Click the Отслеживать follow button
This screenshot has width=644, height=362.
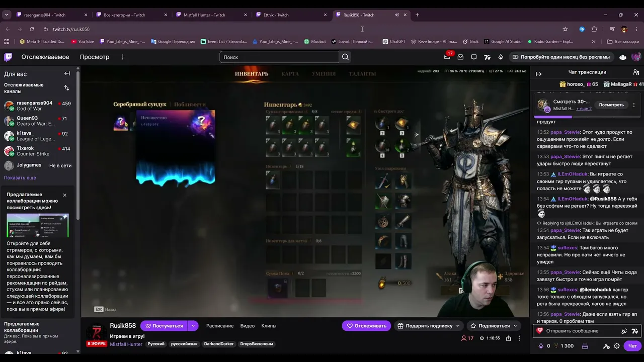[x=367, y=326]
